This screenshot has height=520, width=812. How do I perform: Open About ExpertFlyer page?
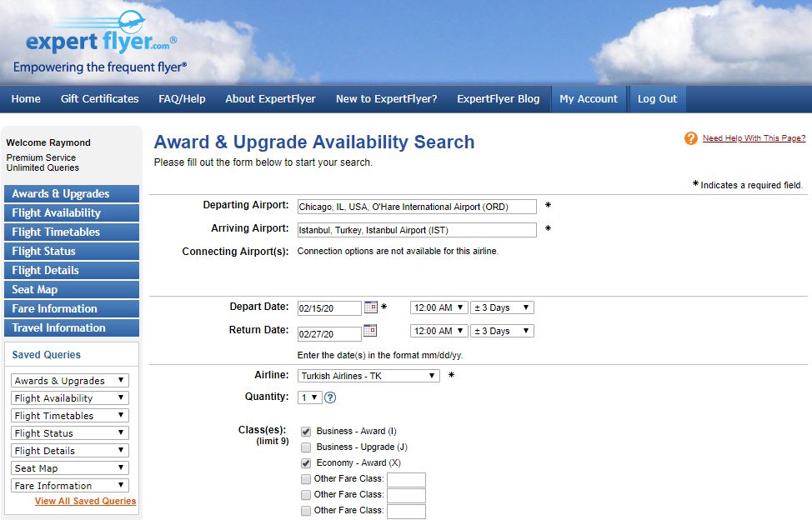tap(270, 99)
